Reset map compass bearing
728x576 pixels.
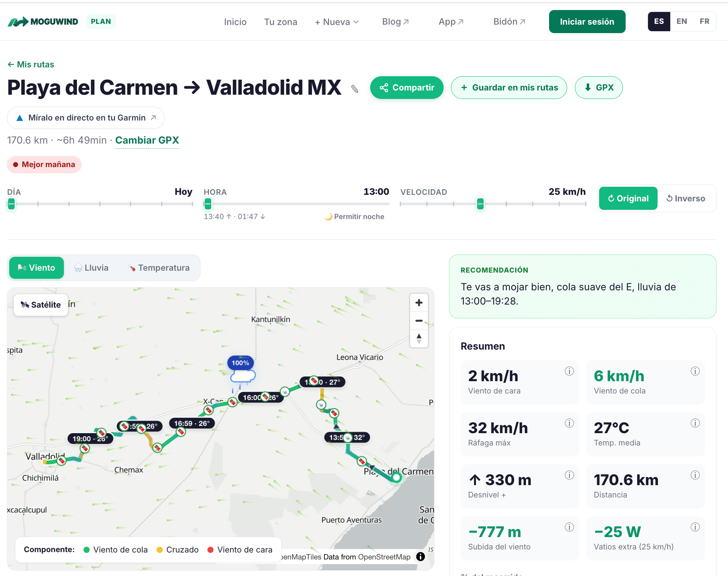pyautogui.click(x=419, y=339)
